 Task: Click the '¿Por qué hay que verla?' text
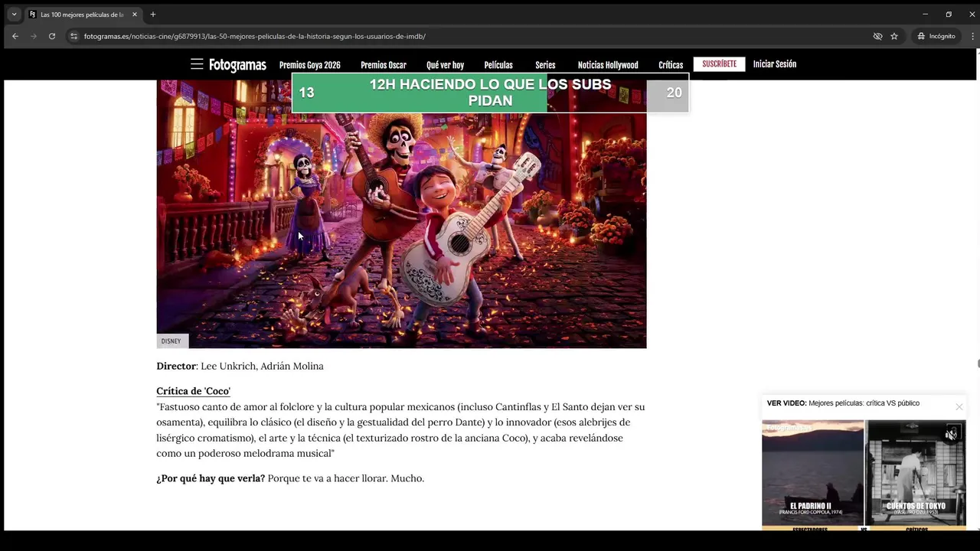point(211,478)
